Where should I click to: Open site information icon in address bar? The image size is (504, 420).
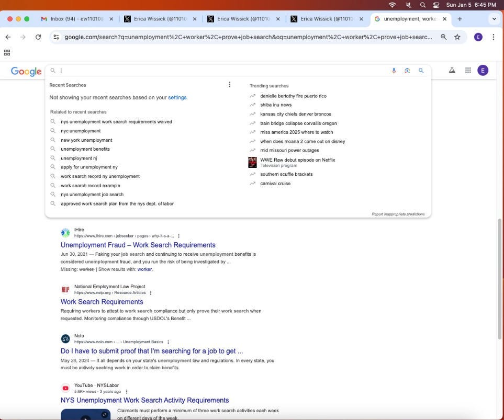[56, 37]
